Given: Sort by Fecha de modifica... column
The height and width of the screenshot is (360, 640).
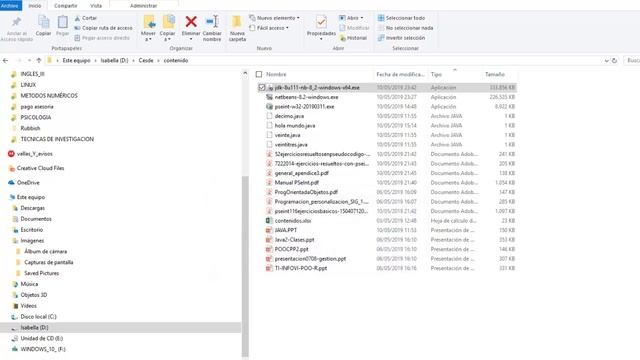Looking at the screenshot, I should 400,74.
